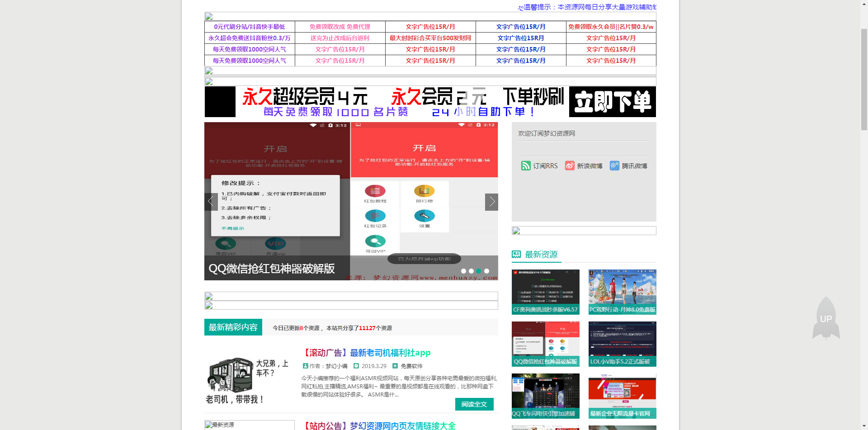The width and height of the screenshot is (868, 430).
Task: Open the 永久超会免费送抖音粉丝0.3/万 link
Action: click(250, 38)
